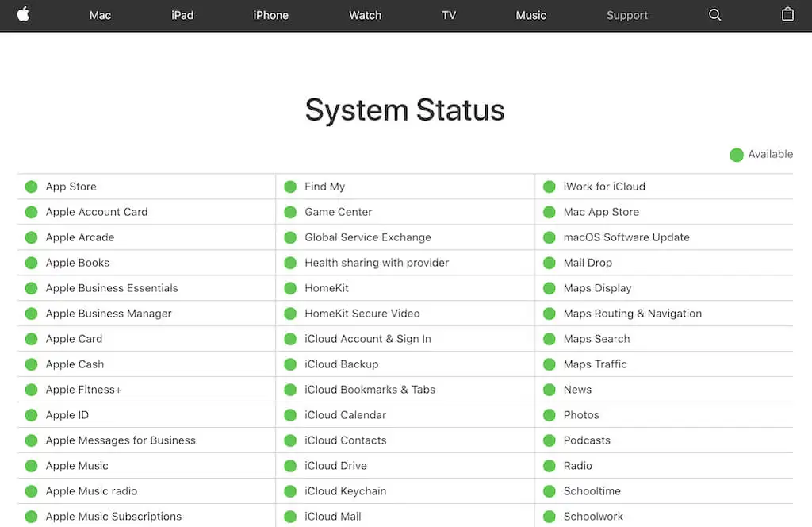The height and width of the screenshot is (527, 812).
Task: Click status dot beside Apple Card
Action: 31,339
